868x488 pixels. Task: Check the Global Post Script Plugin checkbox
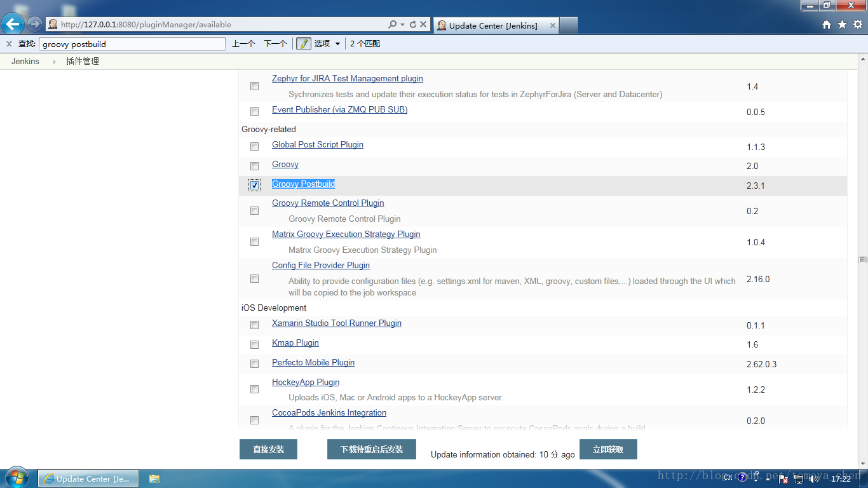254,146
